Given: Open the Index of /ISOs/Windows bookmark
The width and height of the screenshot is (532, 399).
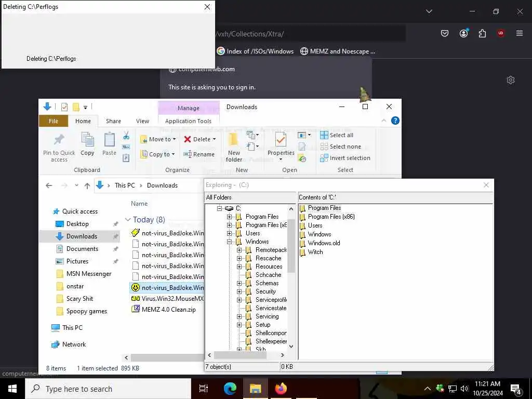Looking at the screenshot, I should click(x=255, y=51).
